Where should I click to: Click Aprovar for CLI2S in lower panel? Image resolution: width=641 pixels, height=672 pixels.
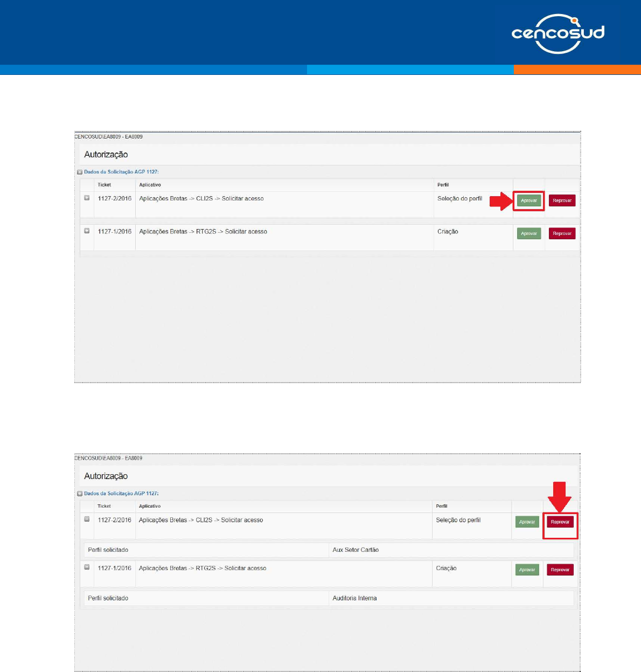(527, 522)
